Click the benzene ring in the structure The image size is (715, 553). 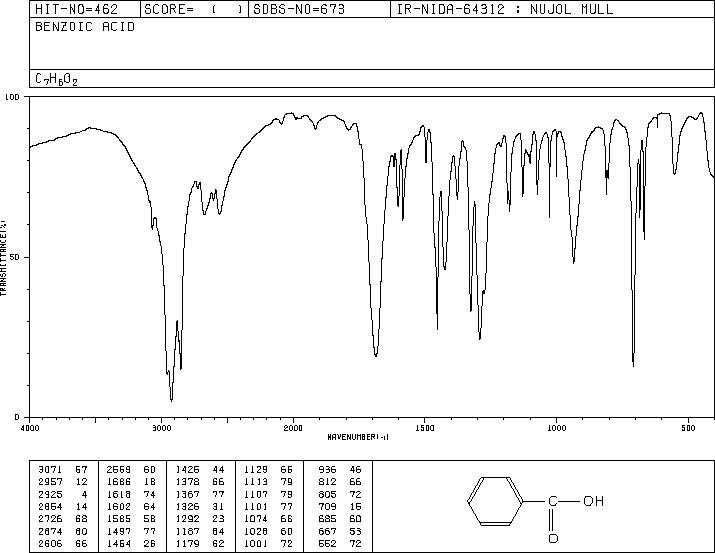(x=495, y=501)
